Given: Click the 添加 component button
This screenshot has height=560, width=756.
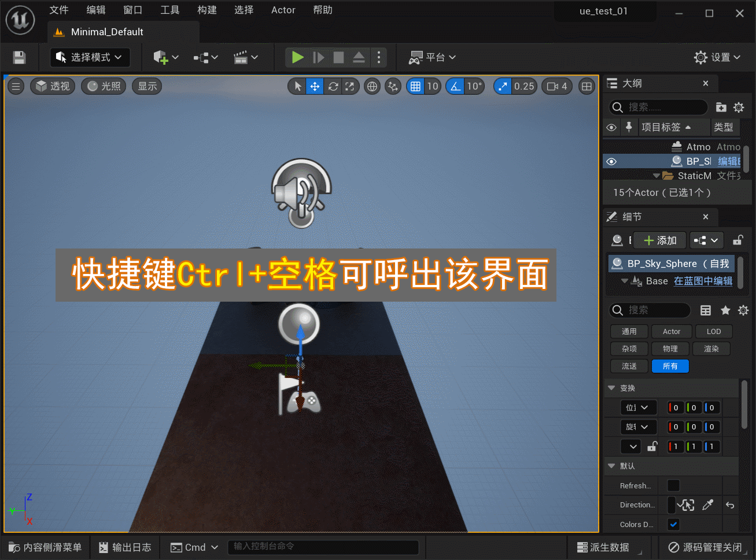Looking at the screenshot, I should (659, 240).
